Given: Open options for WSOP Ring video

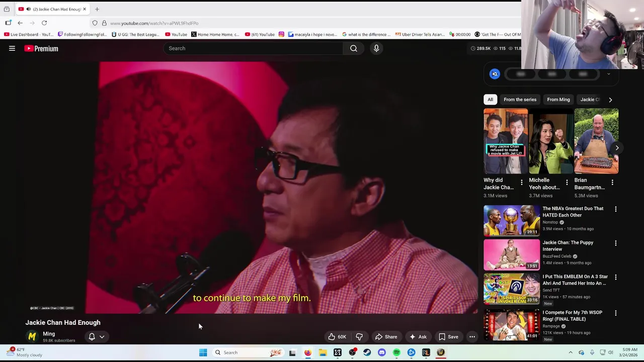Looking at the screenshot, I should pyautogui.click(x=615, y=313).
